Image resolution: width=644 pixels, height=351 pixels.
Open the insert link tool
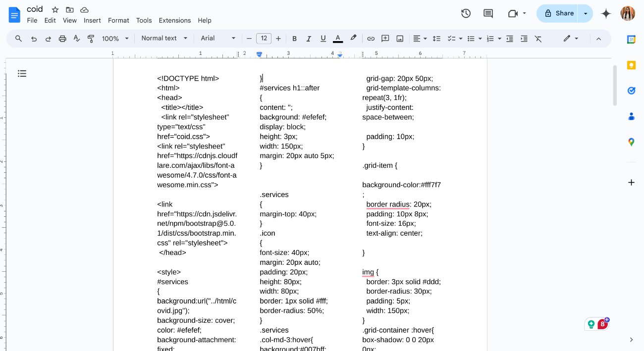point(371,38)
